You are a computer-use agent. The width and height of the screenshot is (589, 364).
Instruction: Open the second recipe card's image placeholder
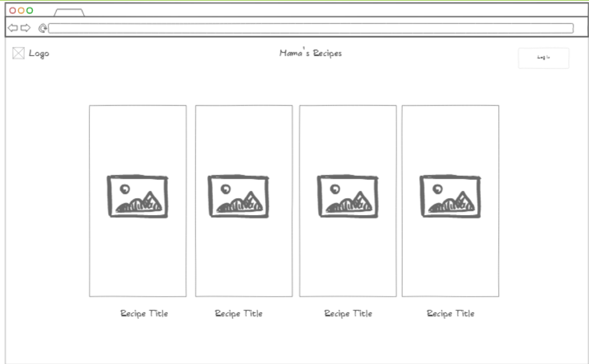[x=239, y=196]
